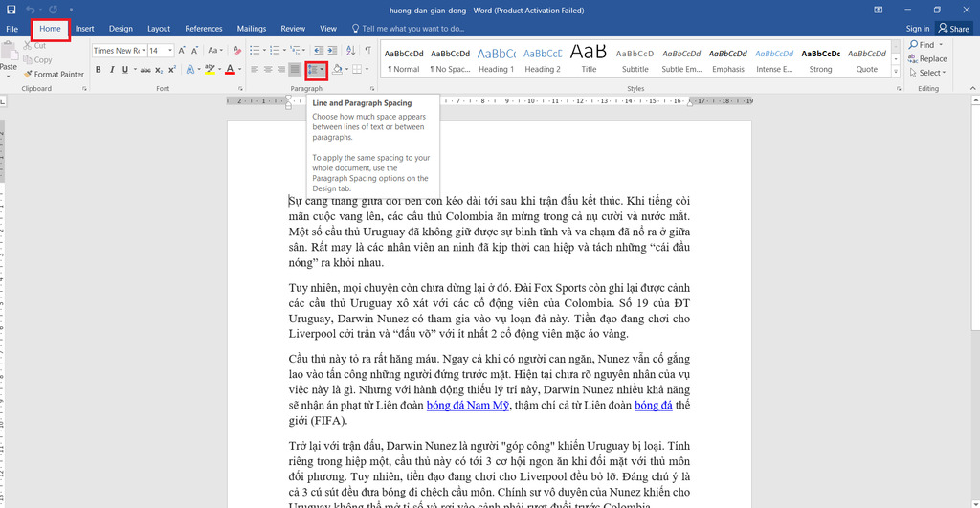Open the File menu
The image size is (980, 508).
11,29
